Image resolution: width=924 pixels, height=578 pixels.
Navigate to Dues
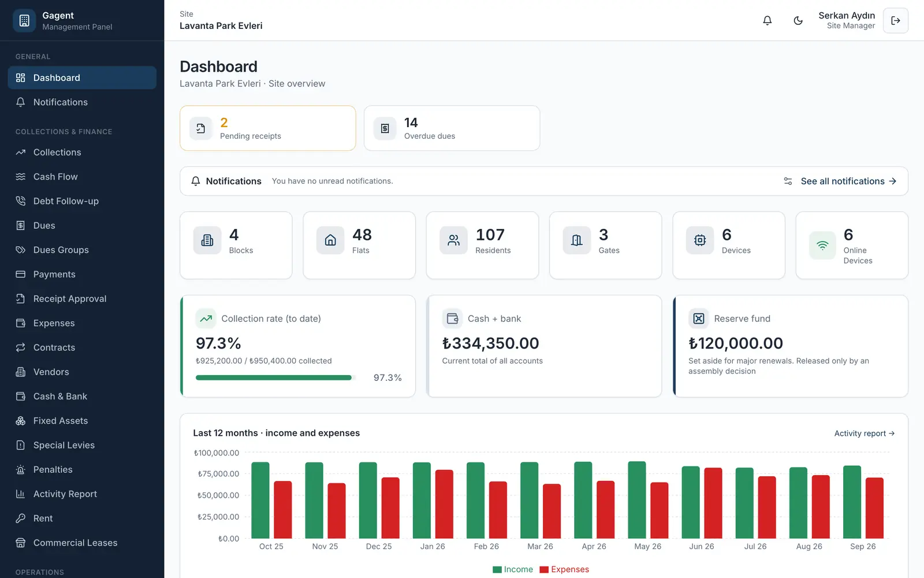pos(82,225)
